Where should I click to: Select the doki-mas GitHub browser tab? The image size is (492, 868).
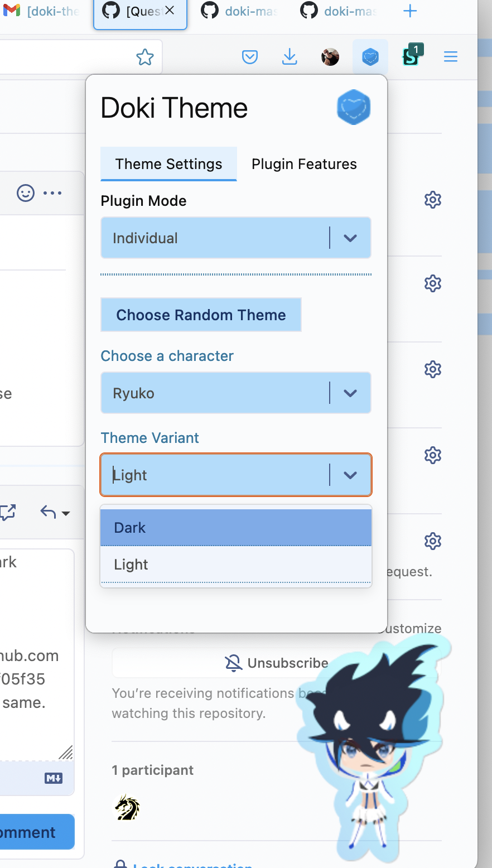pos(240,11)
